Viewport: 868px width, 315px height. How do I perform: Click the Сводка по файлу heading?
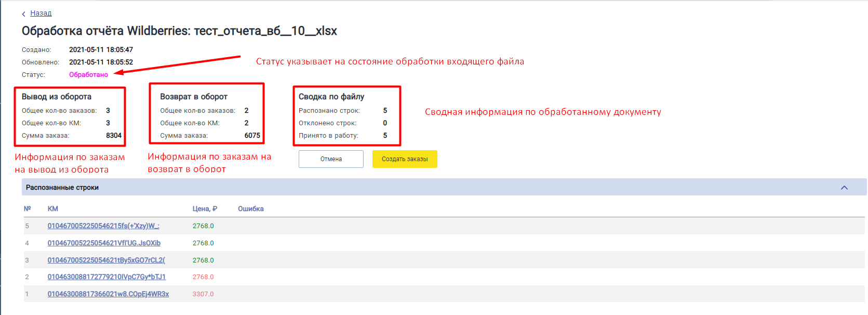click(331, 97)
